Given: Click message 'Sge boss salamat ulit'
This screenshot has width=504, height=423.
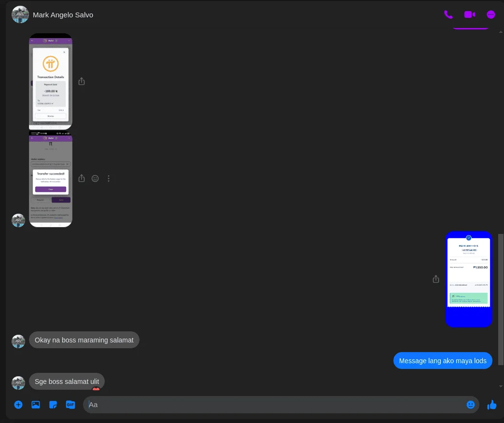Looking at the screenshot, I should pyautogui.click(x=67, y=381).
